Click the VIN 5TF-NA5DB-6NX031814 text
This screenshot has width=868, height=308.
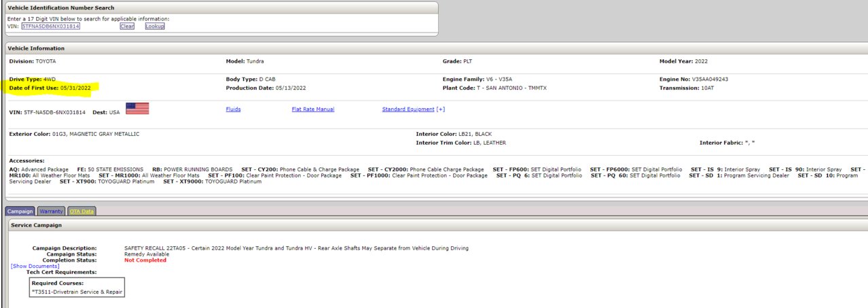point(48,112)
